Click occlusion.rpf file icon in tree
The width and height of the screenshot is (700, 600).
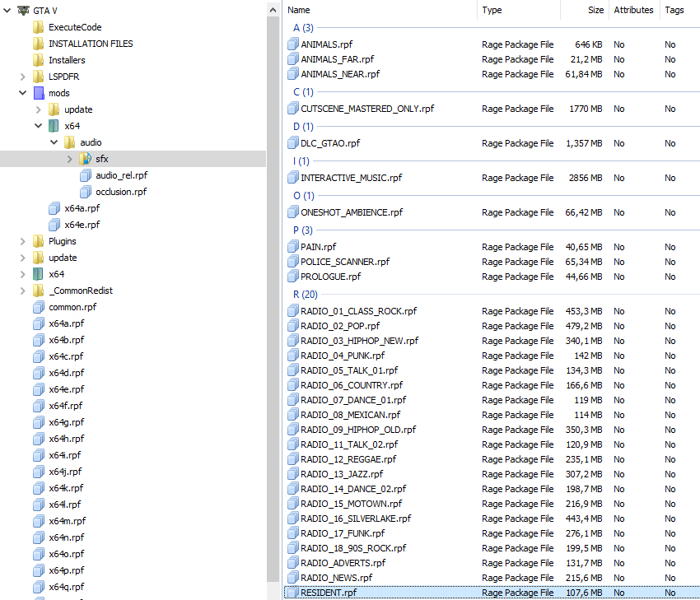tap(86, 192)
